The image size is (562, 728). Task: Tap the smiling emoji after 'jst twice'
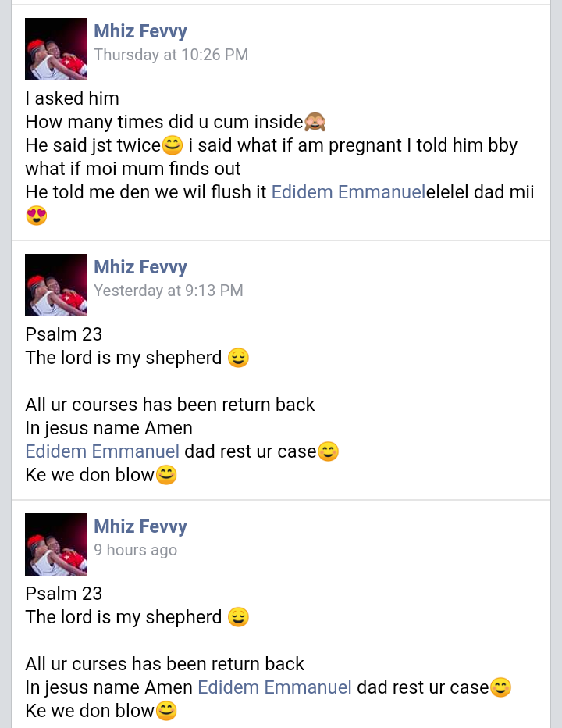point(173,145)
